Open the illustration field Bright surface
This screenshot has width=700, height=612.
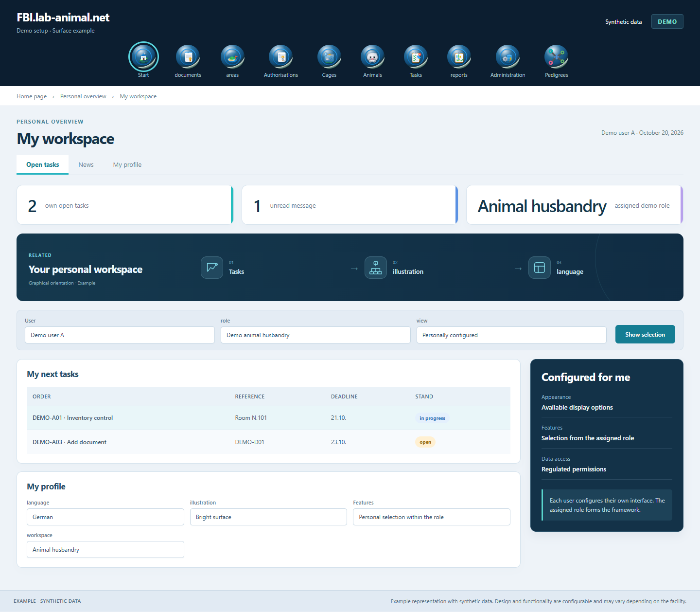(x=268, y=517)
